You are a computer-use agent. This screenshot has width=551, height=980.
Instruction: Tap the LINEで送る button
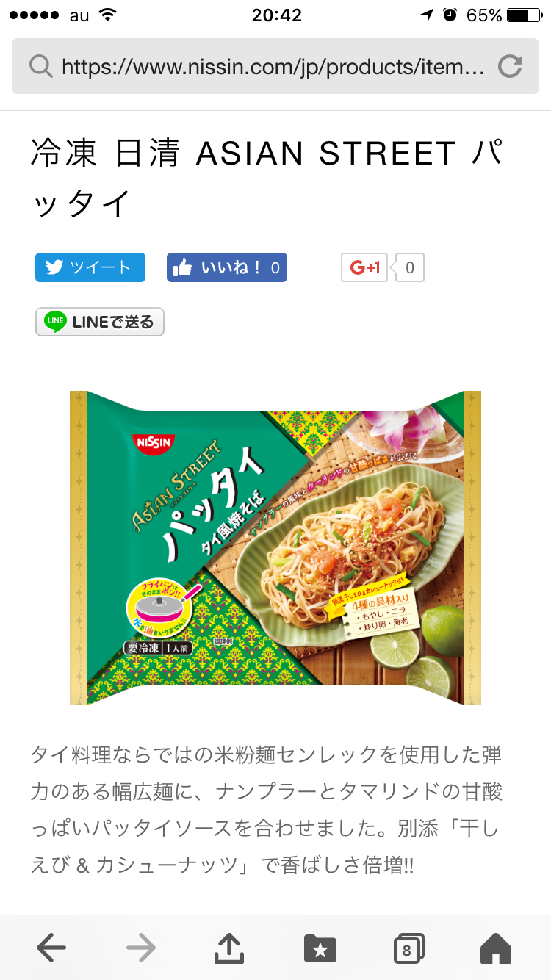(x=100, y=322)
